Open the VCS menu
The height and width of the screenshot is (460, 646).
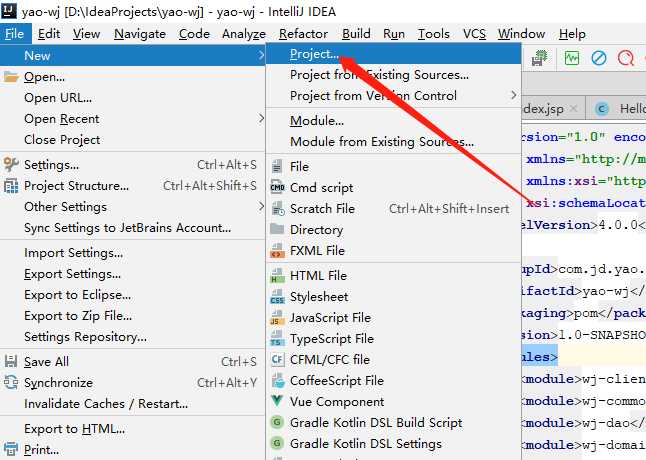tap(474, 34)
